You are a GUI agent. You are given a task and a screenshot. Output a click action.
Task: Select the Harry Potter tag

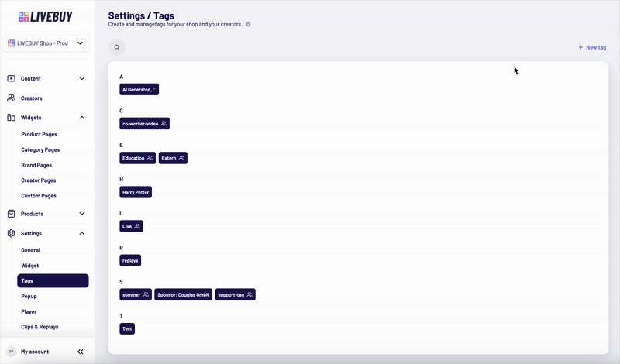pyautogui.click(x=136, y=192)
